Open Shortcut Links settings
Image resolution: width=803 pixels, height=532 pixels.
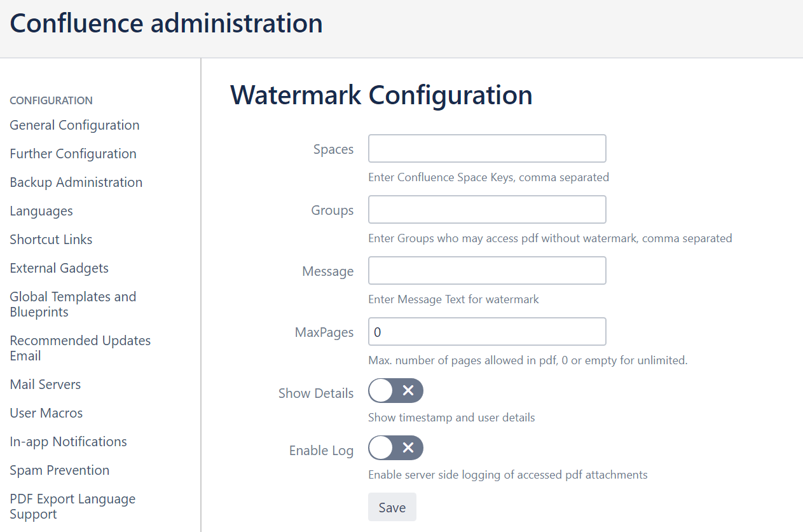[51, 240]
